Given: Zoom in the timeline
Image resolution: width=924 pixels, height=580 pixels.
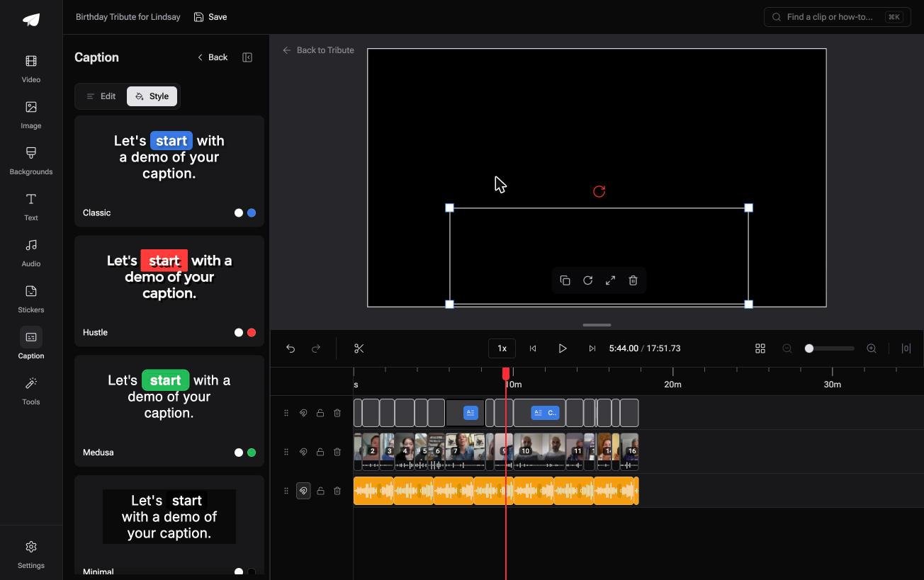Looking at the screenshot, I should (872, 348).
